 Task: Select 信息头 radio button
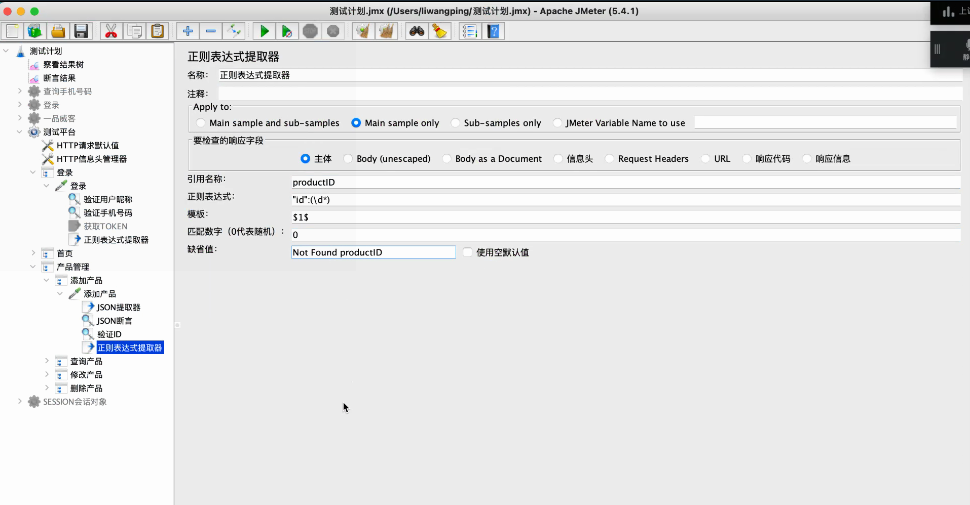558,158
